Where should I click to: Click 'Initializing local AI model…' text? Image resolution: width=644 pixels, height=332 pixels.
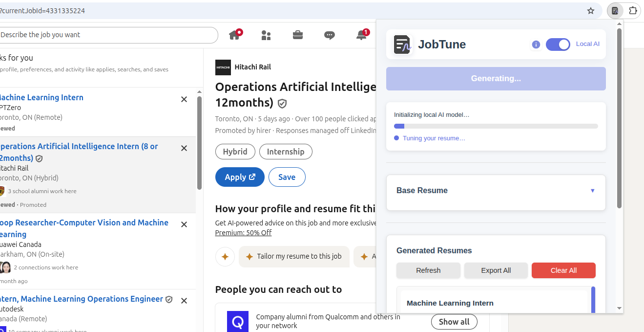point(432,115)
